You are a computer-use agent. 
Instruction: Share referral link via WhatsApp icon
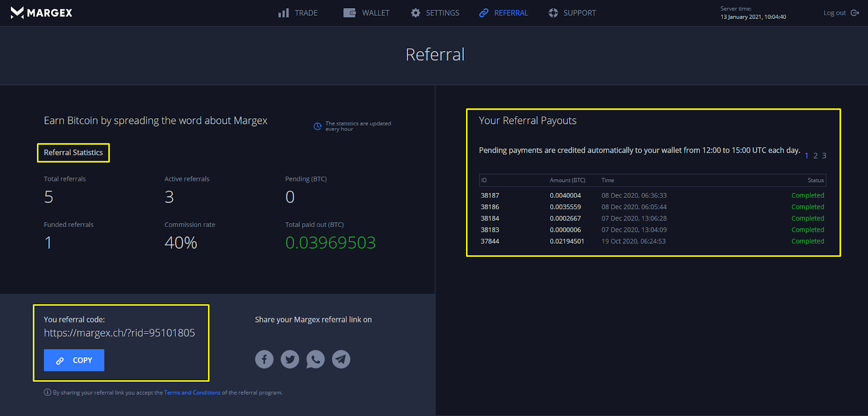[315, 359]
